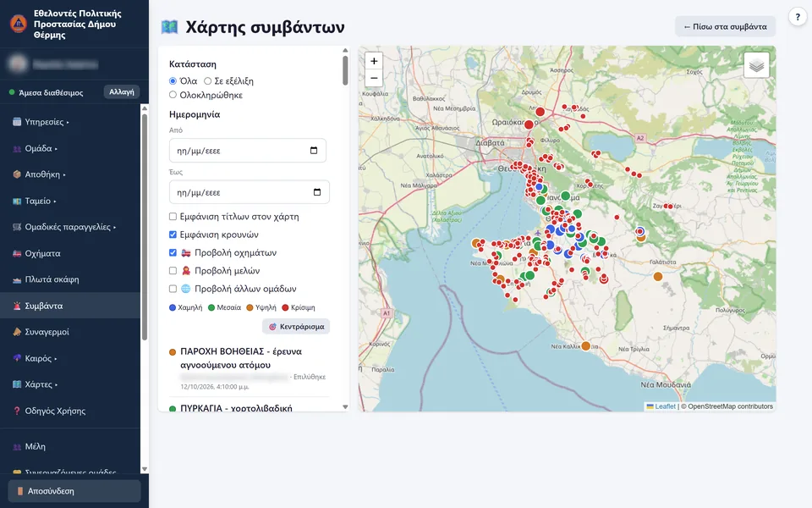Open the Μέλη menu item
Viewport: 812px width, 508px height.
click(x=70, y=446)
